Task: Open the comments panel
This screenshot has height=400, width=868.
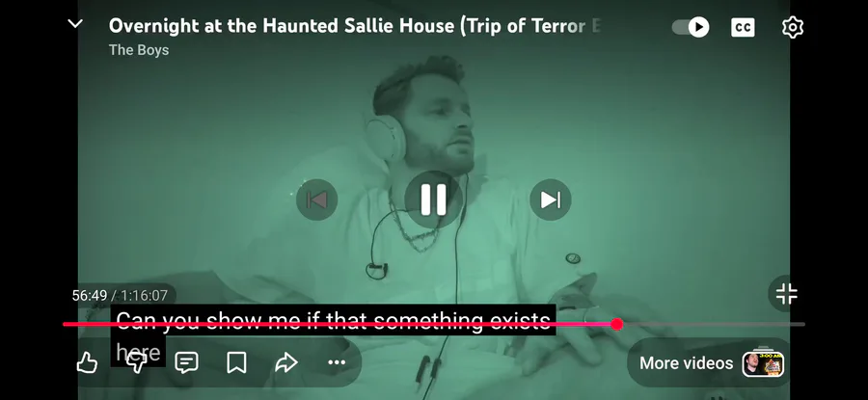Action: click(x=186, y=363)
